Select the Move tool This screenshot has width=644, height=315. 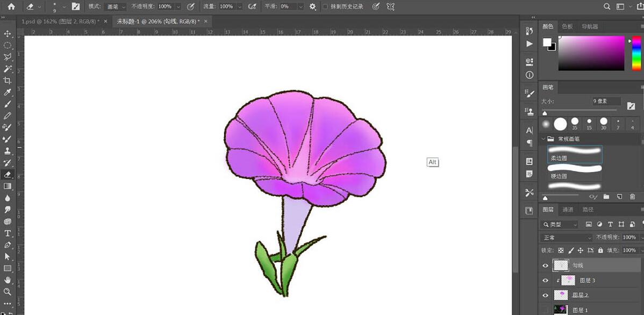tap(8, 33)
